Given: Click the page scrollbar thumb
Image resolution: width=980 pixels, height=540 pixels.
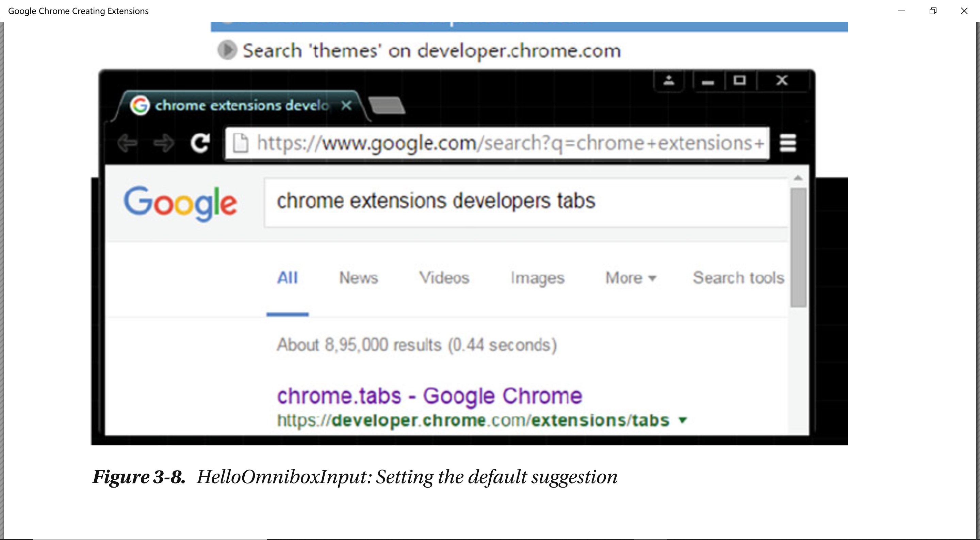Looking at the screenshot, I should (x=798, y=247).
